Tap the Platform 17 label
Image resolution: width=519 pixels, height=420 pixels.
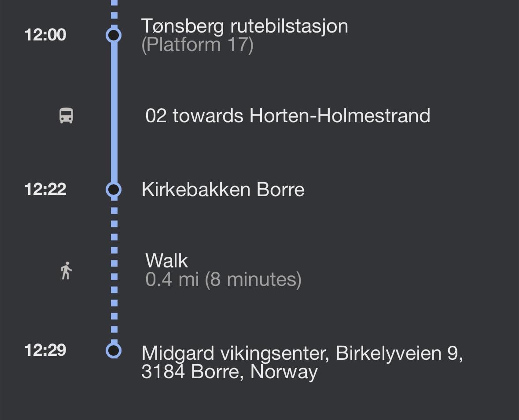tap(197, 45)
